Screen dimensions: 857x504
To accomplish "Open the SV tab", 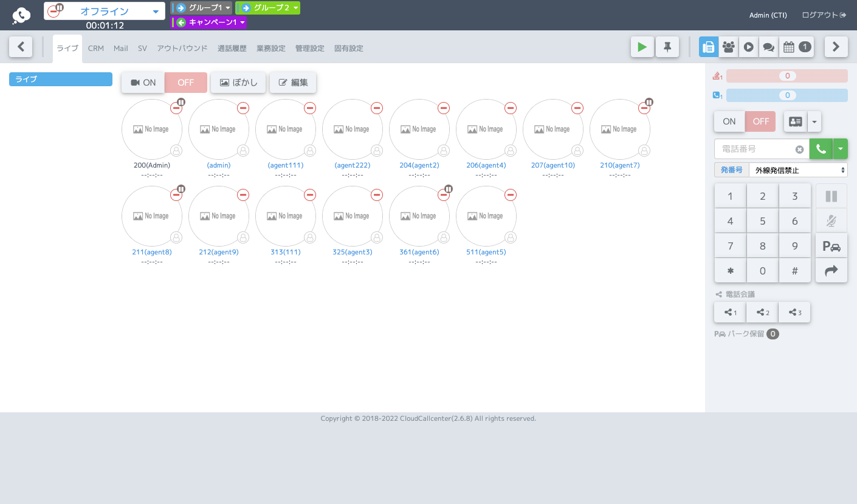I will pos(142,49).
